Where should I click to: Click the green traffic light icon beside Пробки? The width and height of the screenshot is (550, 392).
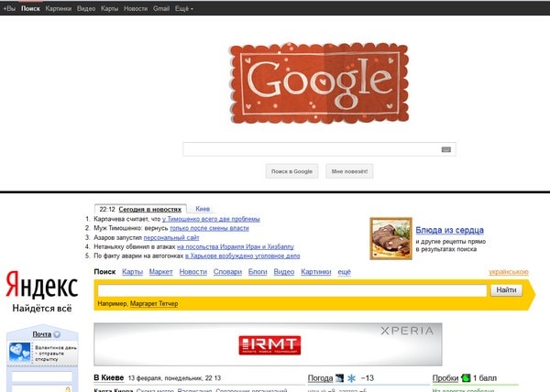(x=466, y=378)
